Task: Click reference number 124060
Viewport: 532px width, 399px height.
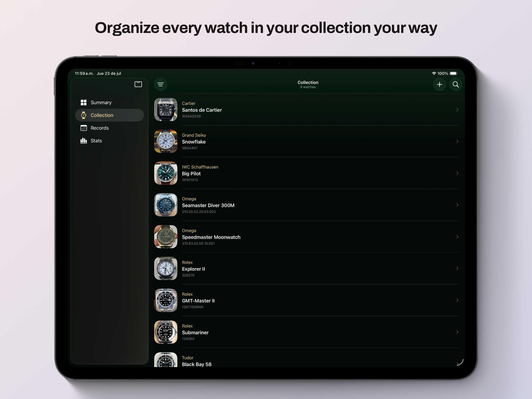Action: pyautogui.click(x=188, y=339)
